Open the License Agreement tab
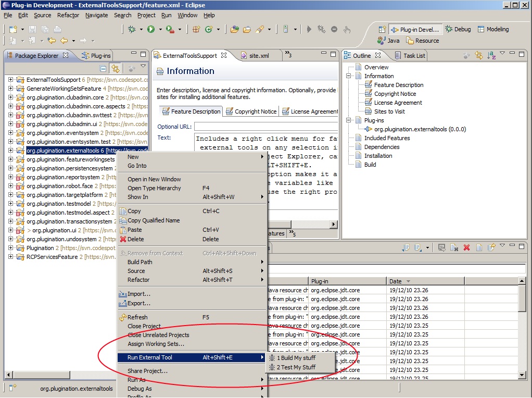Viewport: 532px width, 398px height. pos(309,111)
